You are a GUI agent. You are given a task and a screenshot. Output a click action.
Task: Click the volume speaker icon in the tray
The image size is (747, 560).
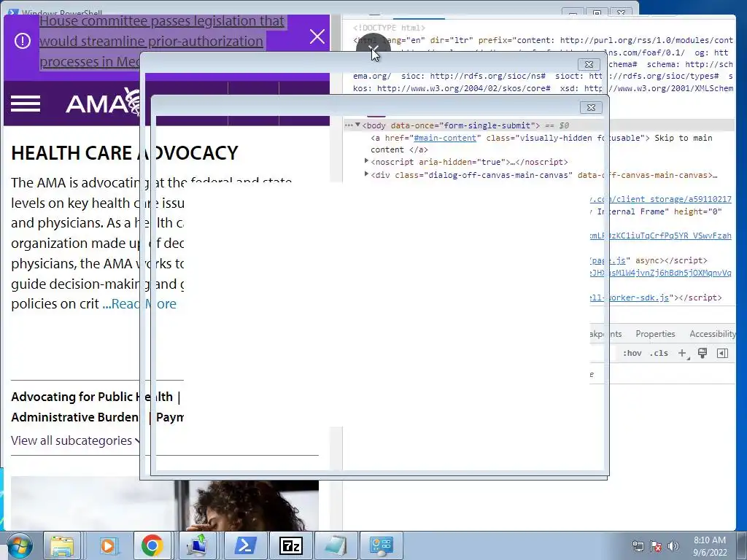pos(673,546)
